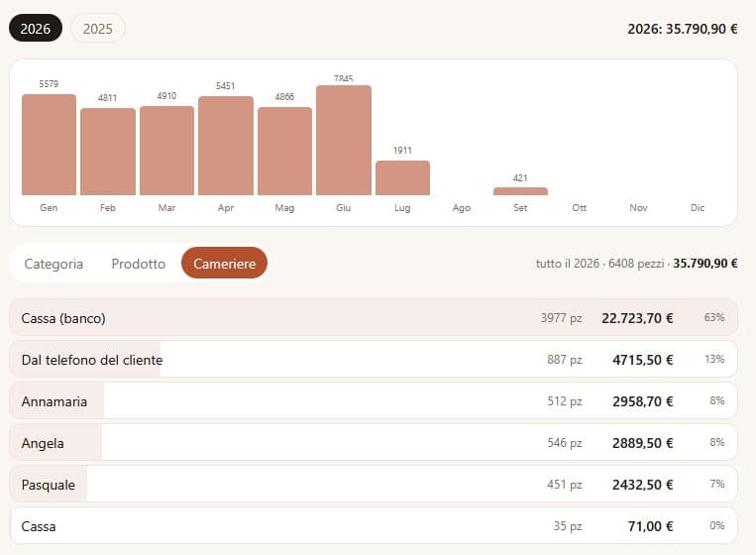Image resolution: width=756 pixels, height=555 pixels.
Task: Click the Ott month label
Action: click(x=580, y=208)
